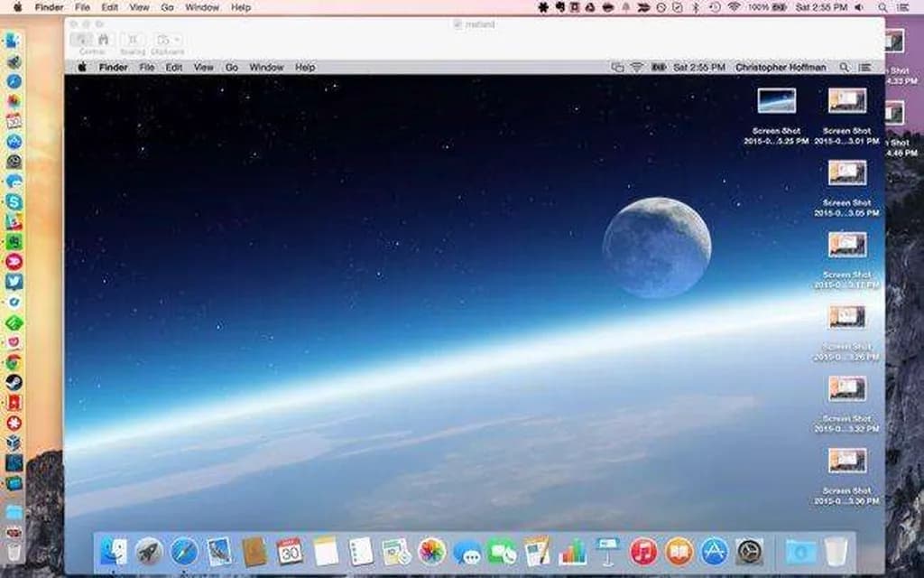The image size is (924, 578).
Task: Open Notification Center in the top menu bar
Action: pos(902,7)
